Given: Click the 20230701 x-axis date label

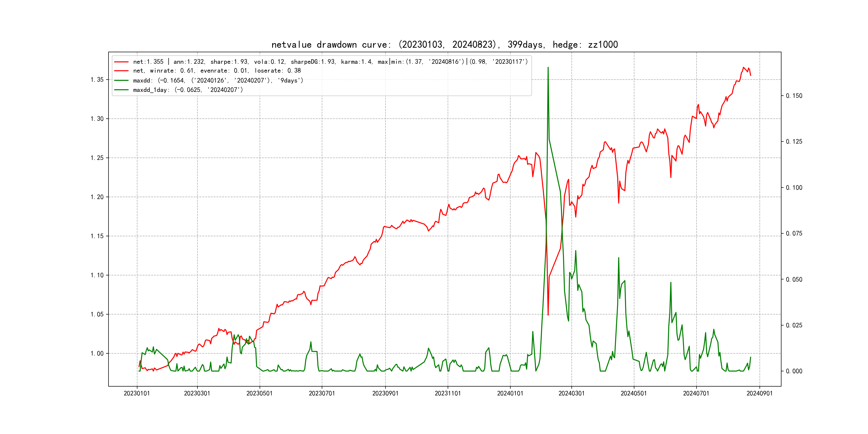Looking at the screenshot, I should [322, 393].
